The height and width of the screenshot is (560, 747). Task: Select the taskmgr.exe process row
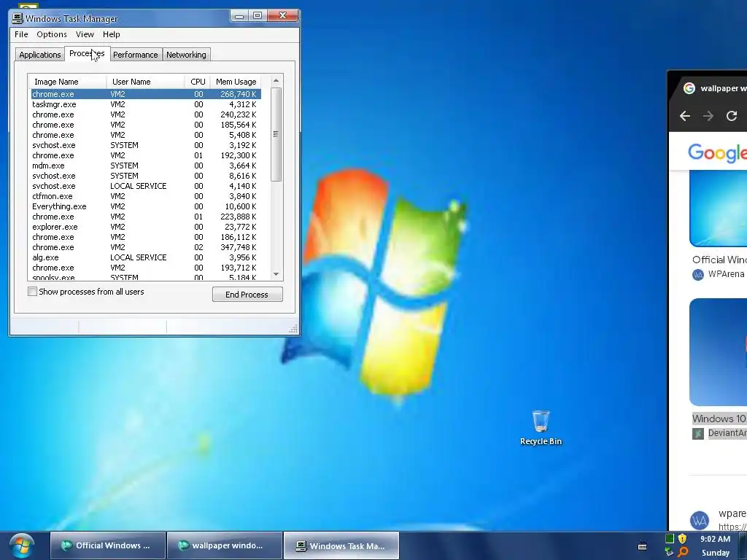(146, 104)
